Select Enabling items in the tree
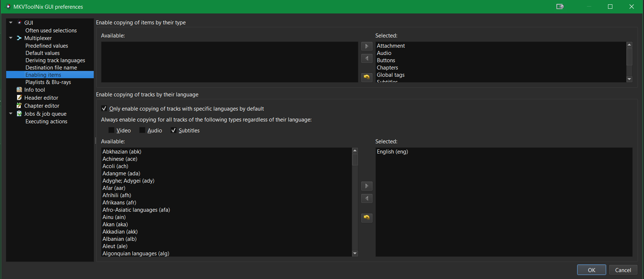 50,75
